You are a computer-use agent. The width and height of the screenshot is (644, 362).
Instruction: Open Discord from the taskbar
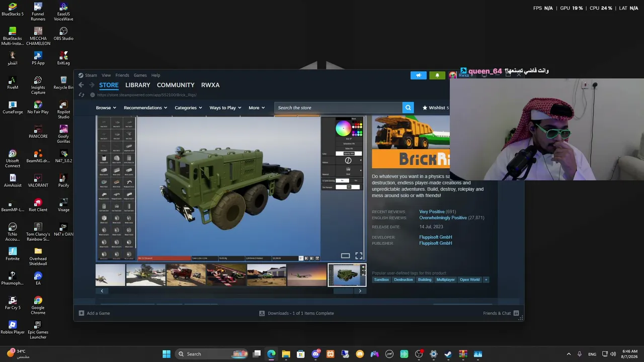315,354
